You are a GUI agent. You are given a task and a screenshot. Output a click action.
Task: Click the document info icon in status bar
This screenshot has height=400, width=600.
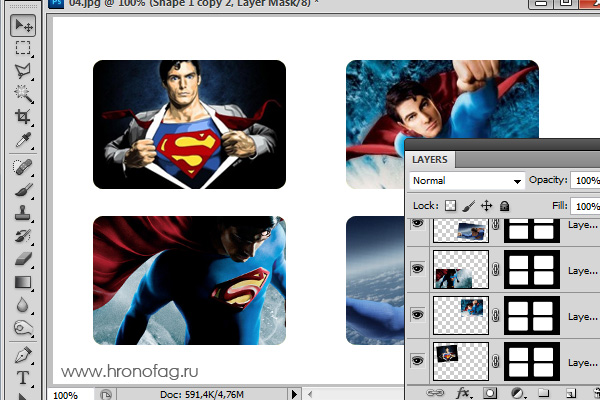pyautogui.click(x=106, y=394)
